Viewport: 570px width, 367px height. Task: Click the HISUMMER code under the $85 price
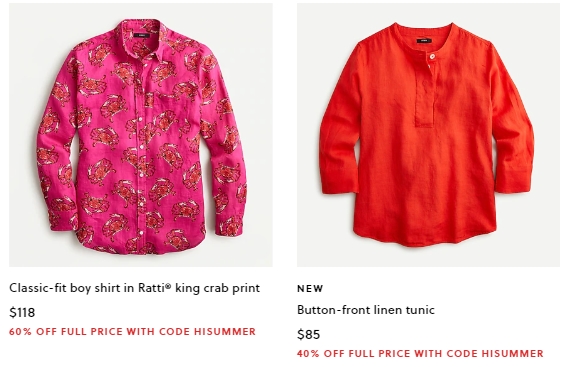pos(513,354)
